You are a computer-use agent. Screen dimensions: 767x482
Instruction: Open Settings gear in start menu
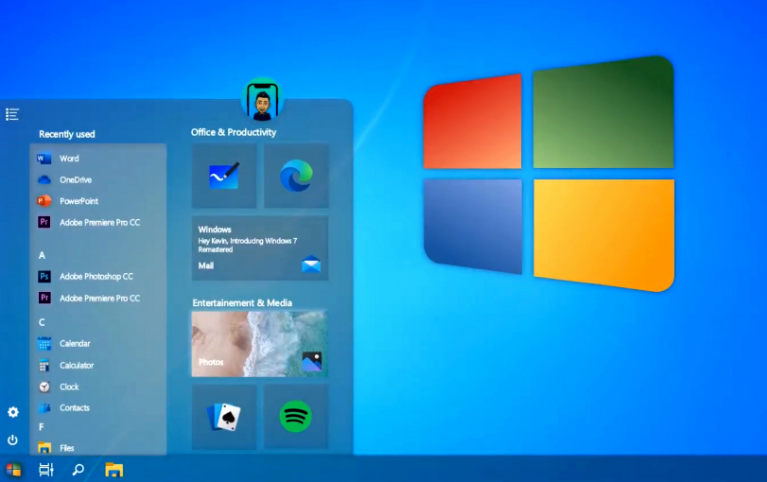coord(13,412)
